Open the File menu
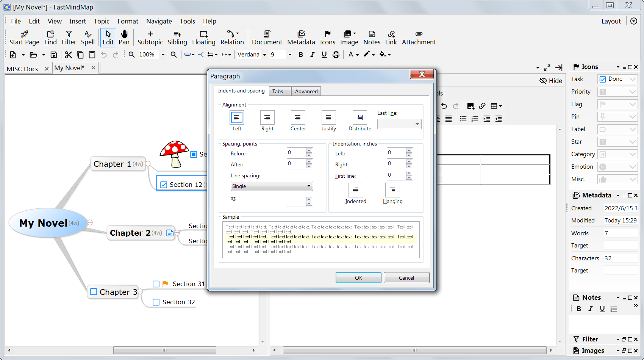This screenshot has width=644, height=360. coord(16,21)
